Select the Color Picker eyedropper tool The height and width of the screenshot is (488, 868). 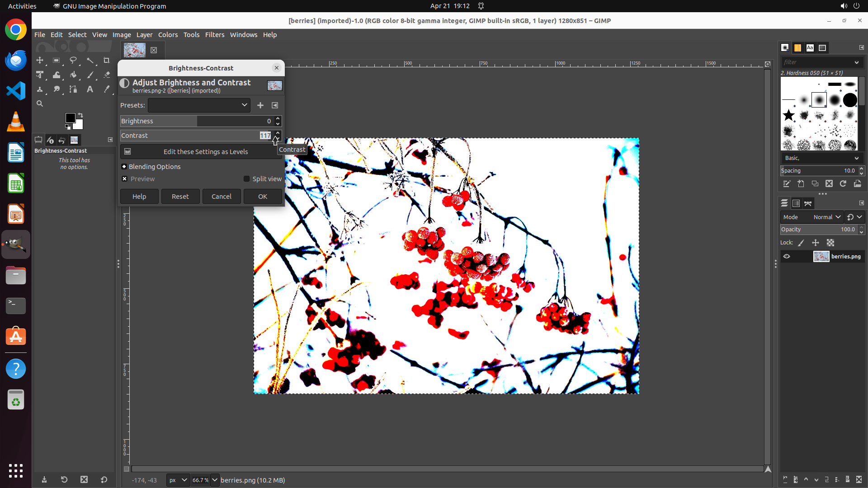click(106, 89)
